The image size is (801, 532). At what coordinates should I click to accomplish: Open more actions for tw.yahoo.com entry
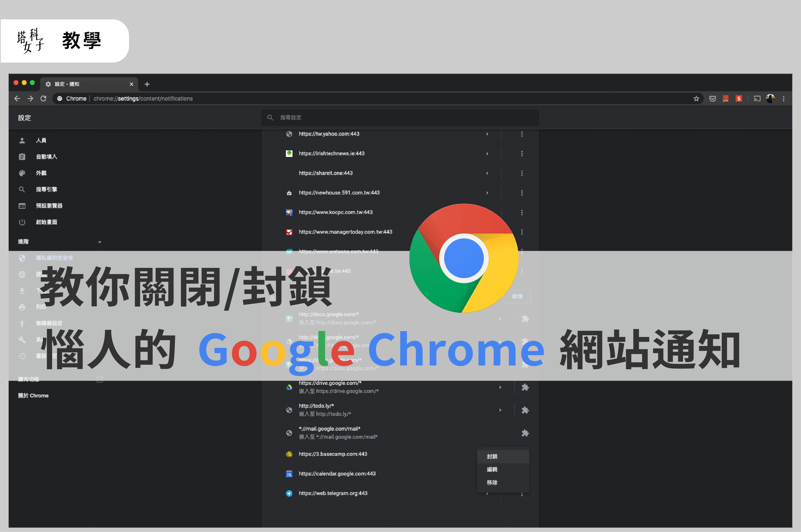coord(521,134)
